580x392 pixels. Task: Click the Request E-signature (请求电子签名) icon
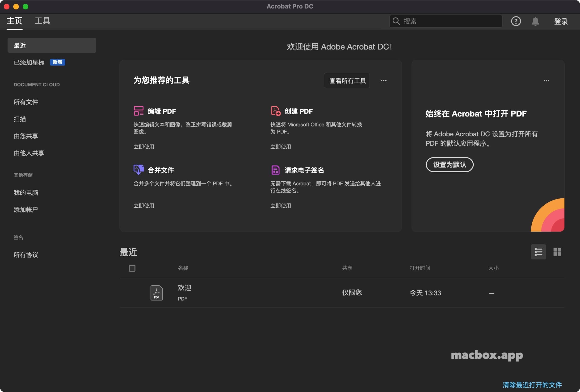(275, 170)
